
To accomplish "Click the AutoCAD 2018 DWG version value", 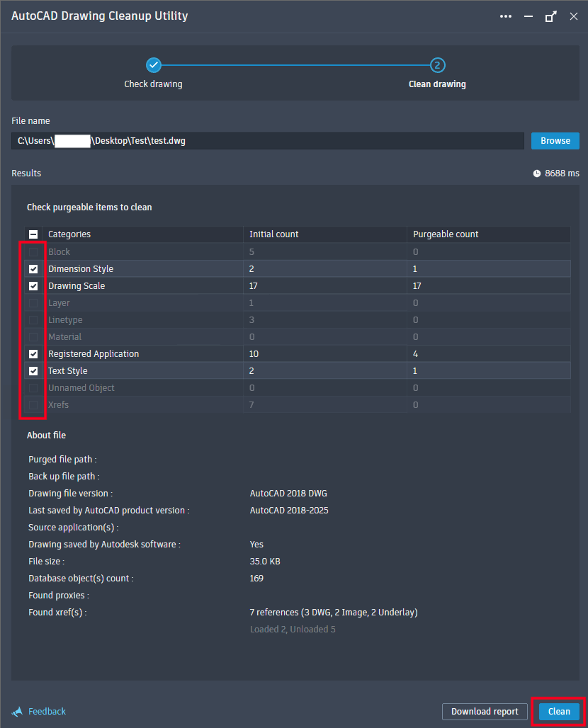I will 288,493.
